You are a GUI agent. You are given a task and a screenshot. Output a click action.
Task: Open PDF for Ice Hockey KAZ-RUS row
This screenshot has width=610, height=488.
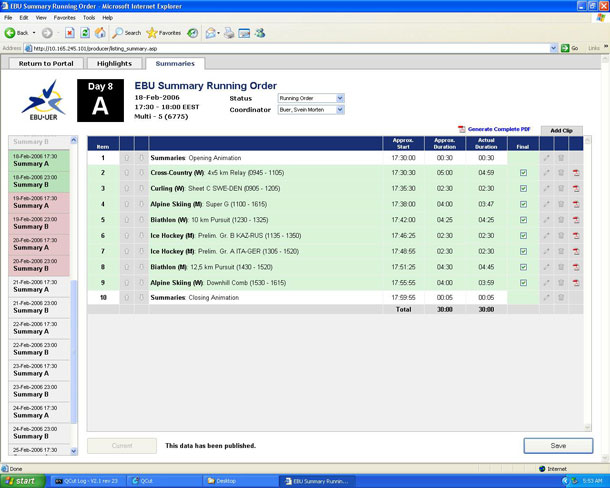576,235
